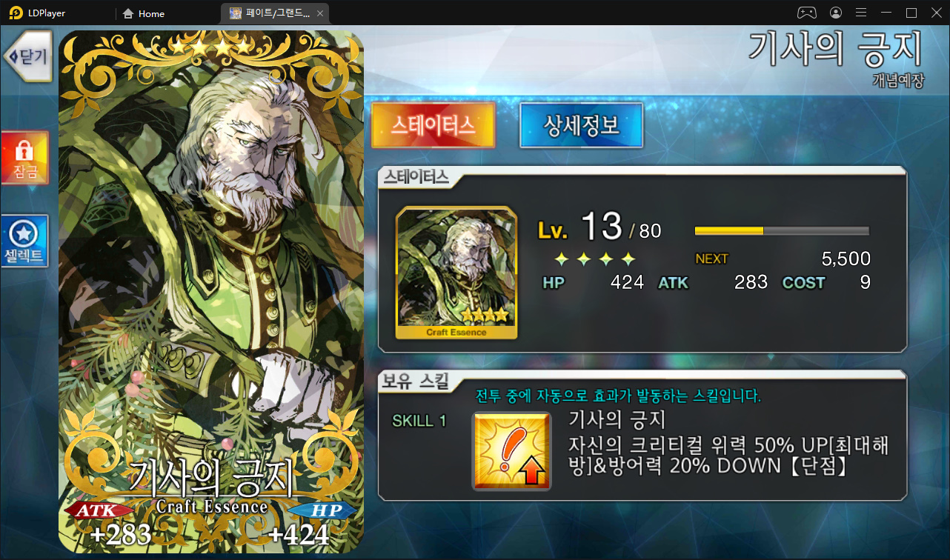Viewport: 950px width, 560px height.
Task: Click the Craft Essence thumbnail portrait
Action: (456, 273)
